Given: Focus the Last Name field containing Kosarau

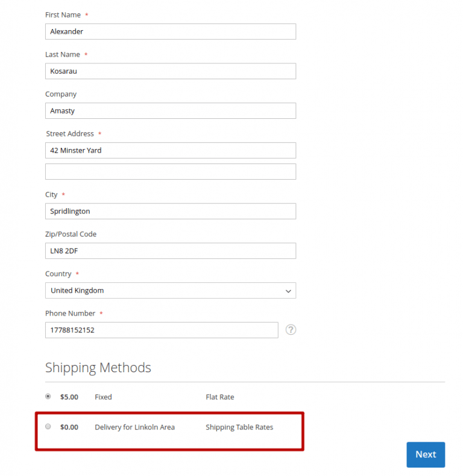Looking at the screenshot, I should [170, 71].
